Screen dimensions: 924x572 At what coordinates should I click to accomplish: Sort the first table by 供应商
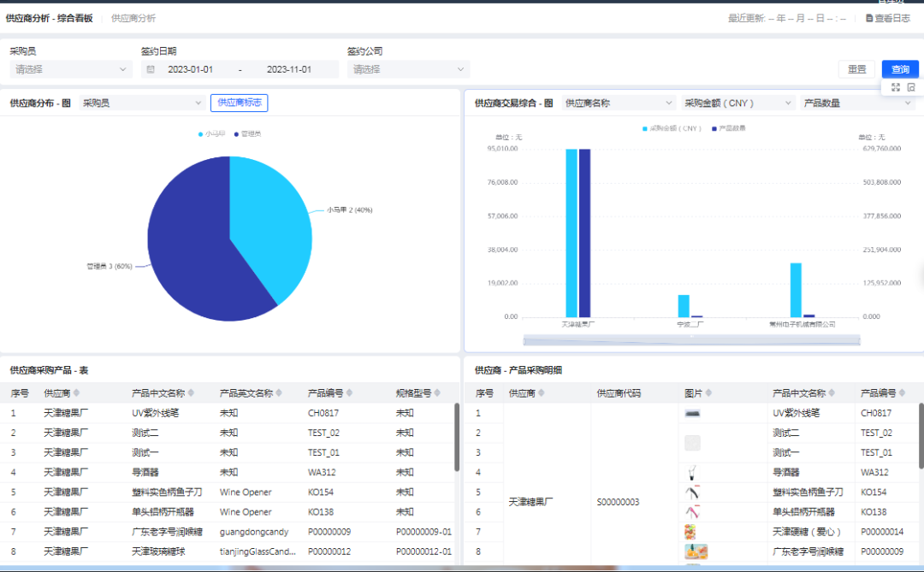76,393
